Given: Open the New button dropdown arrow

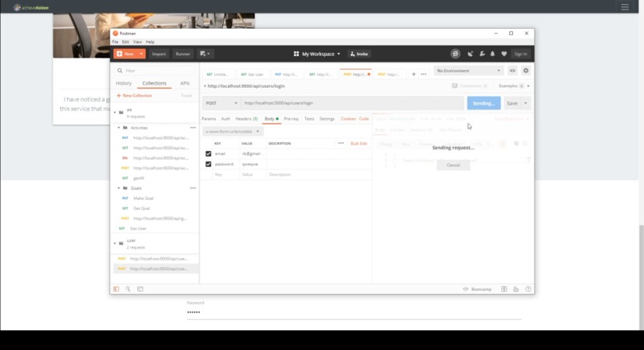Looking at the screenshot, I should [141, 54].
